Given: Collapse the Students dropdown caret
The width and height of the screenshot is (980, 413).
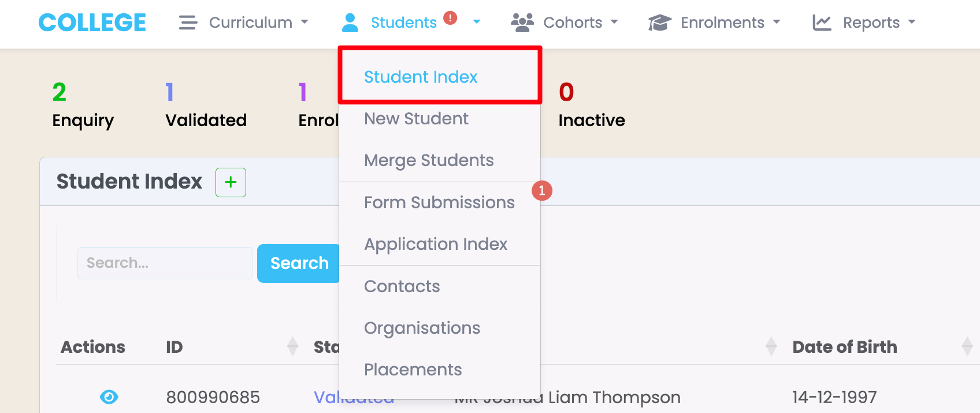Looking at the screenshot, I should tap(477, 22).
